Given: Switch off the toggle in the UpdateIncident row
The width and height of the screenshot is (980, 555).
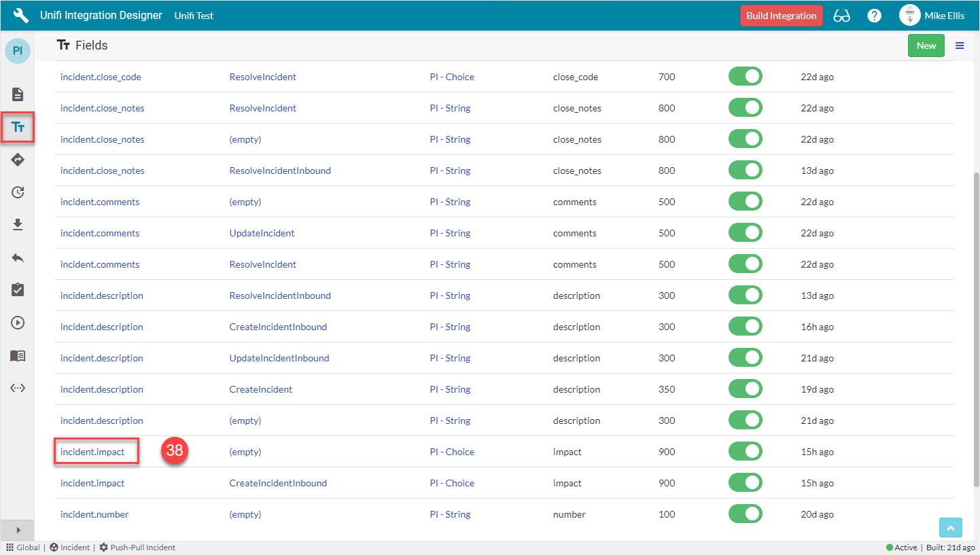Looking at the screenshot, I should [x=745, y=233].
